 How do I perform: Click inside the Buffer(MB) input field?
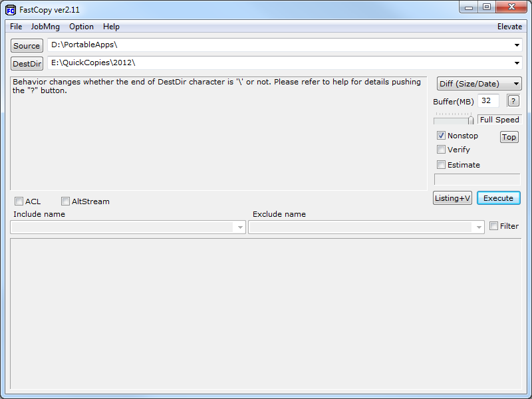pyautogui.click(x=488, y=100)
